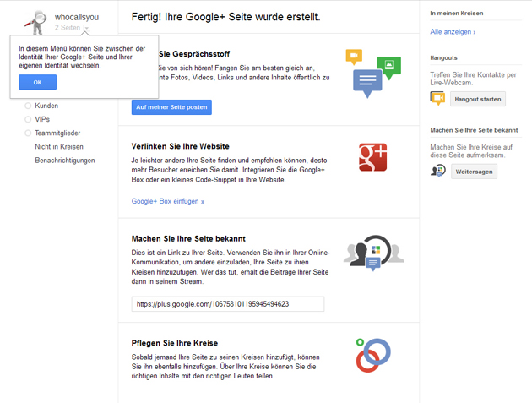
Task: Click heading Machen Sie Ihre Seite bekannt in main column
Action: pyautogui.click(x=188, y=239)
